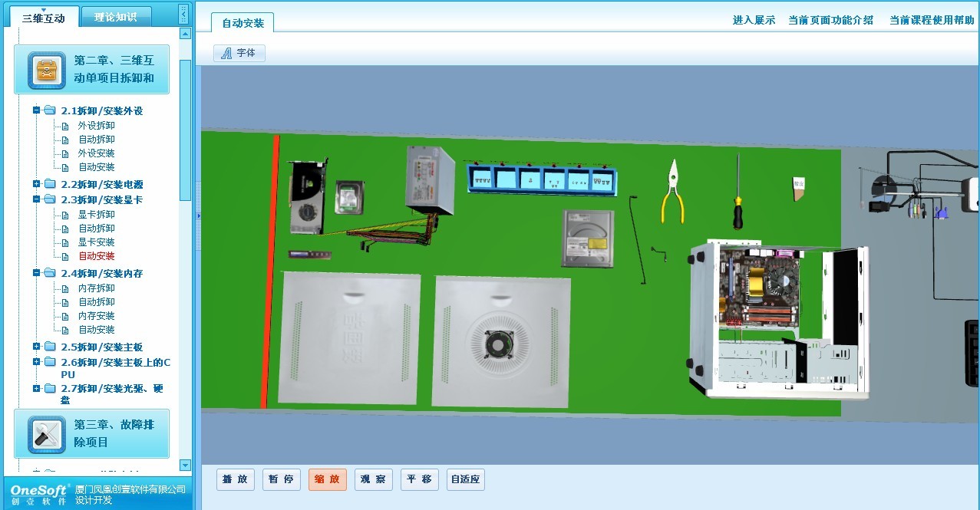Click the screwdriver tool in the scene
This screenshot has width=980, height=510.
point(738,193)
